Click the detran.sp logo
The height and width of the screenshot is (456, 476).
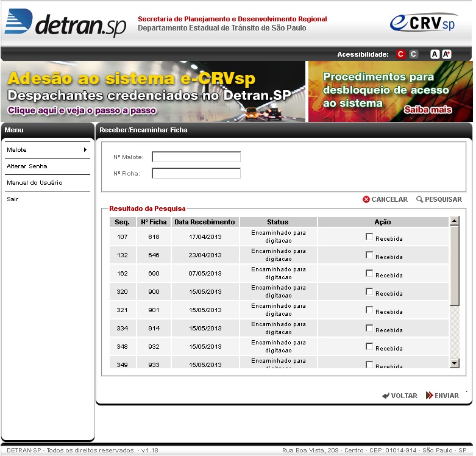coord(65,23)
